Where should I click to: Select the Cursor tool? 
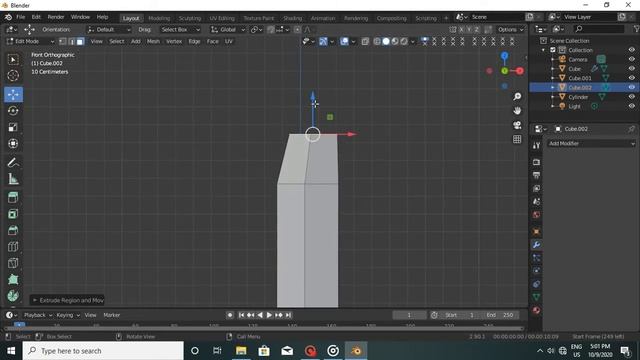[13, 76]
